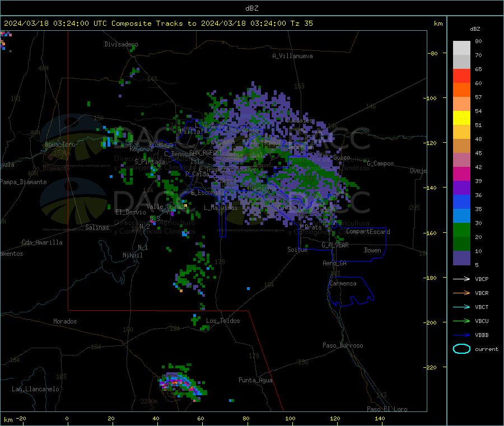Image resolution: width=504 pixels, height=426 pixels.
Task: Click the 'Paso_El_Loro' map label
Action: pos(387,409)
